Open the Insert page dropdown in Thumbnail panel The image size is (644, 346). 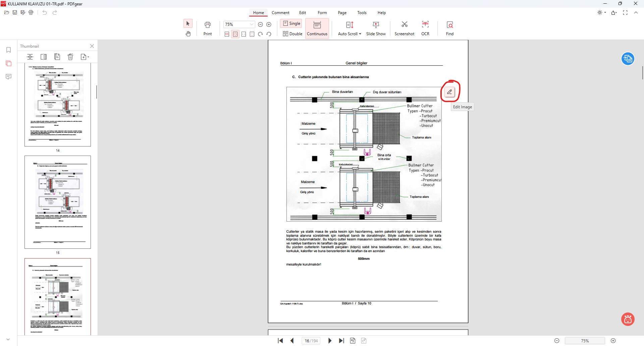pyautogui.click(x=85, y=57)
